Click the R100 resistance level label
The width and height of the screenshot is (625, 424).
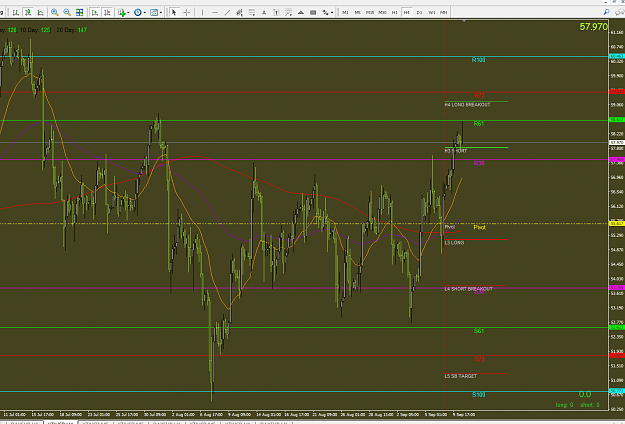478,60
